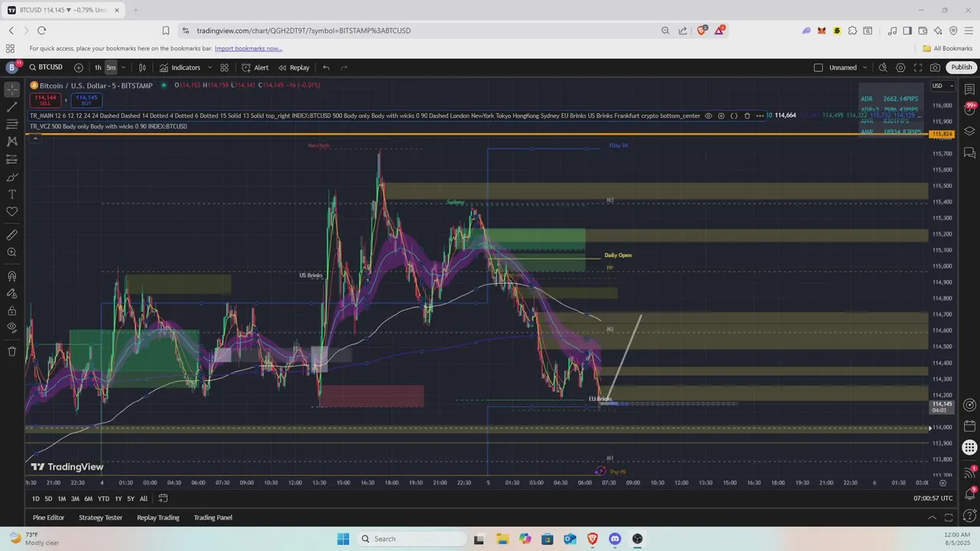
Task: Create an Alert from the toolbar
Action: pyautogui.click(x=255, y=67)
